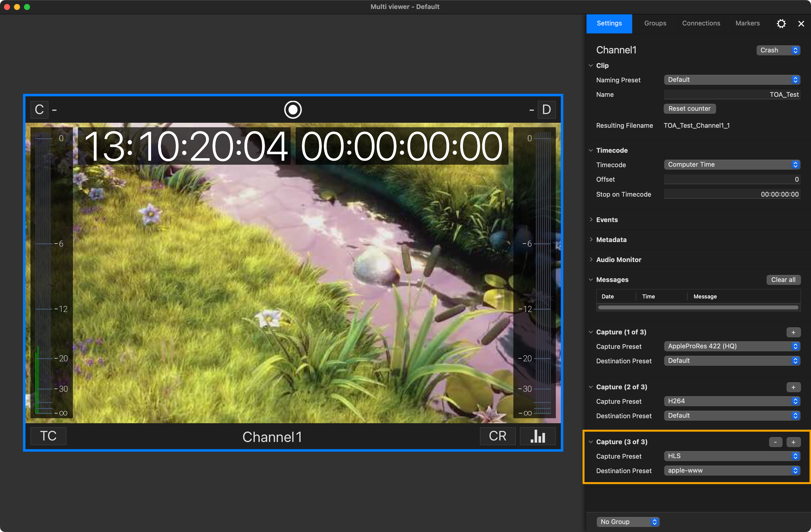
Task: Open the HLS capture preset dropdown
Action: 732,456
